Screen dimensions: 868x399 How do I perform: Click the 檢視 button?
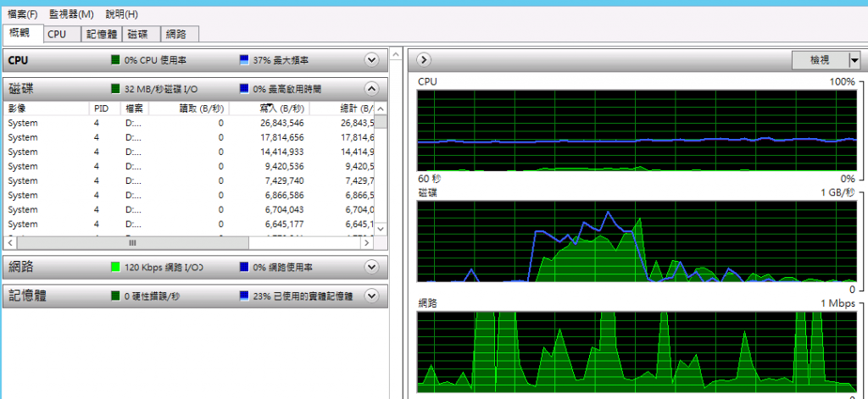tap(820, 60)
